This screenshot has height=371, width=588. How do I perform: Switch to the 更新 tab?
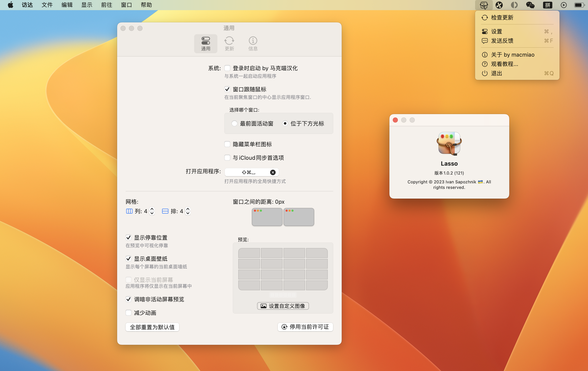point(229,44)
